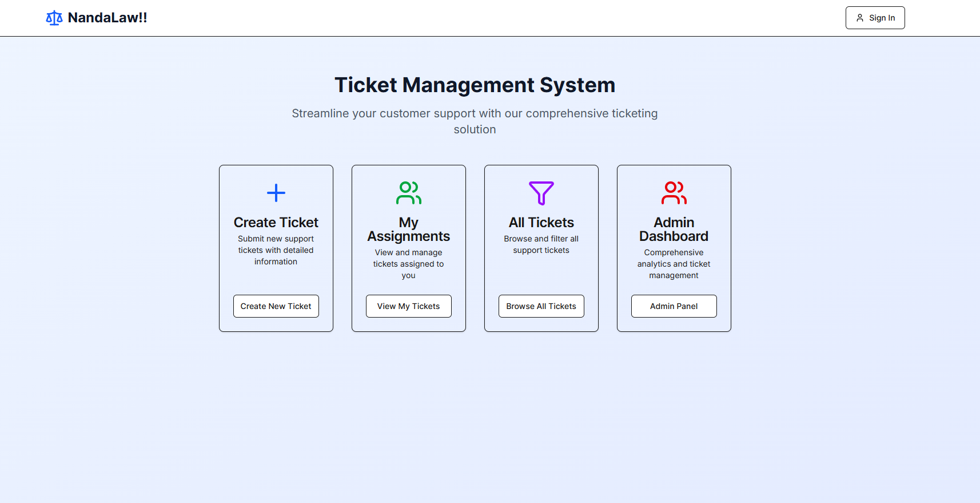The image size is (980, 503).
Task: Open Browse All Tickets
Action: click(541, 306)
